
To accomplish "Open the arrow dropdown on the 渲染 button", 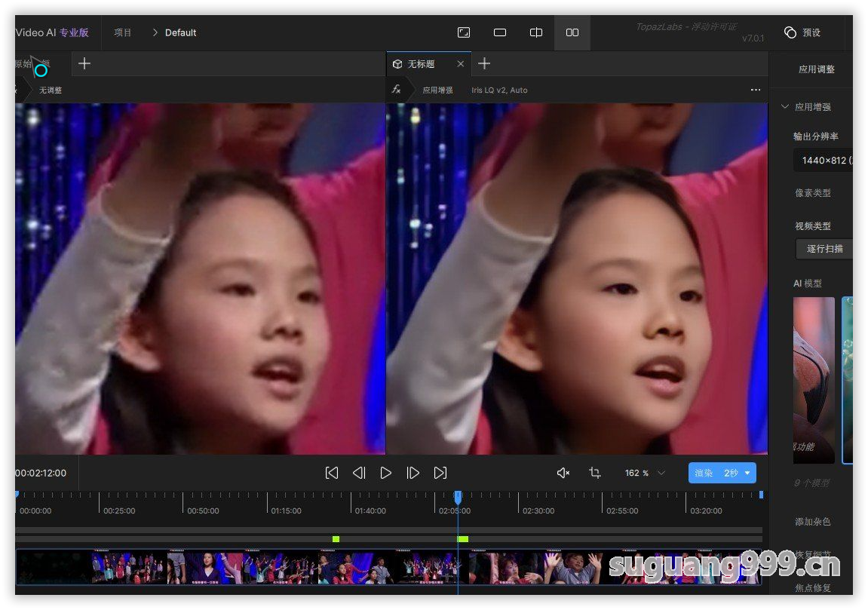I will tap(747, 473).
